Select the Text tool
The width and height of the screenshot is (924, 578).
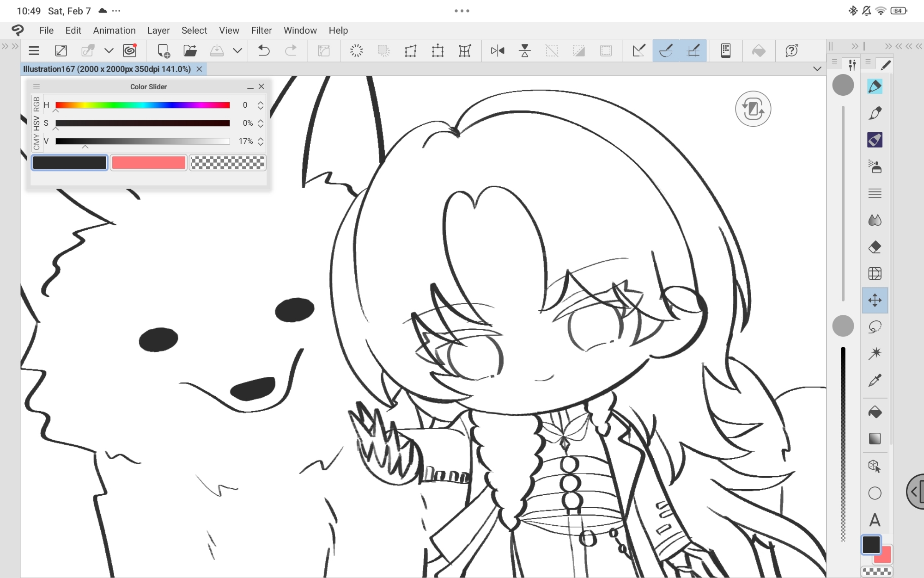pos(875,520)
